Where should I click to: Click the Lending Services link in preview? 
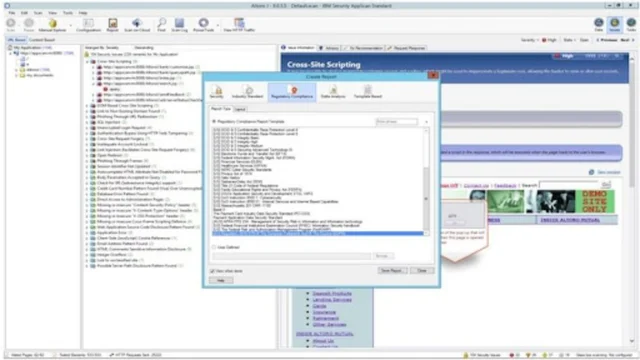point(332,300)
